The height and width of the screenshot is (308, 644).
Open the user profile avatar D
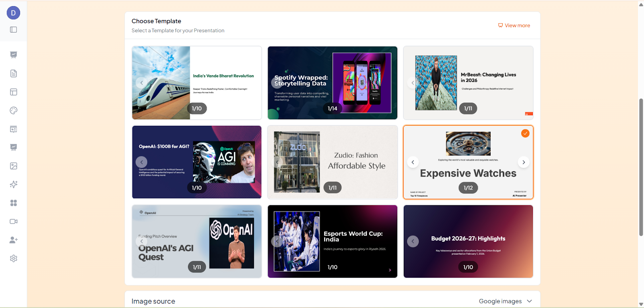pyautogui.click(x=13, y=13)
